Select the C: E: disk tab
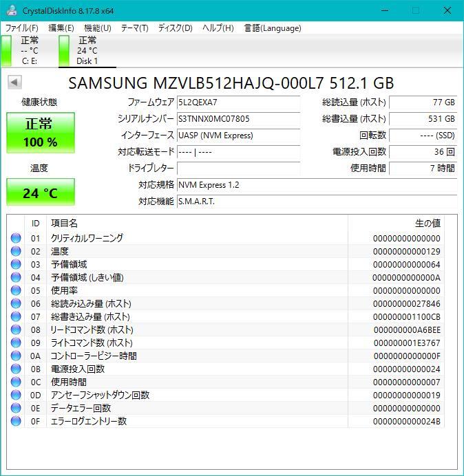The image size is (464, 476). (x=29, y=50)
